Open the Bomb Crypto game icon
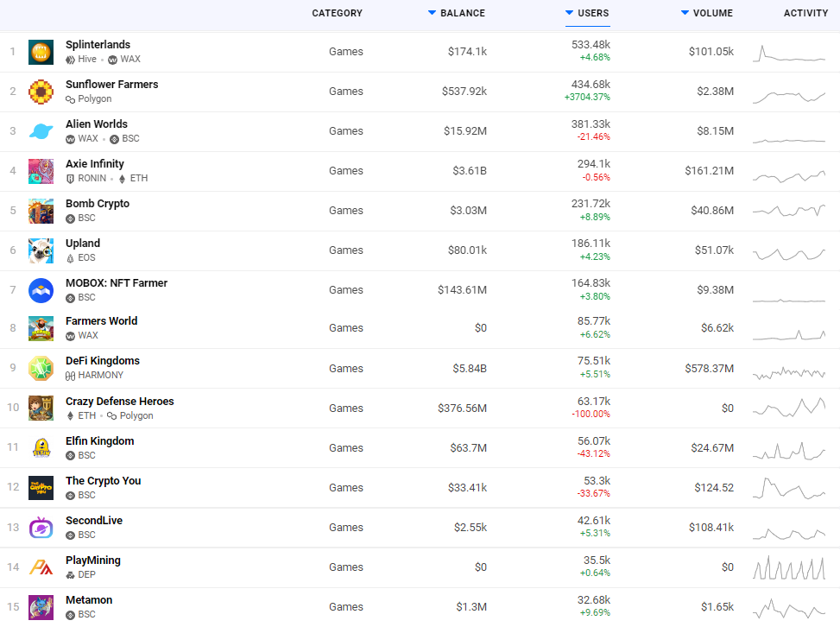 coord(41,211)
